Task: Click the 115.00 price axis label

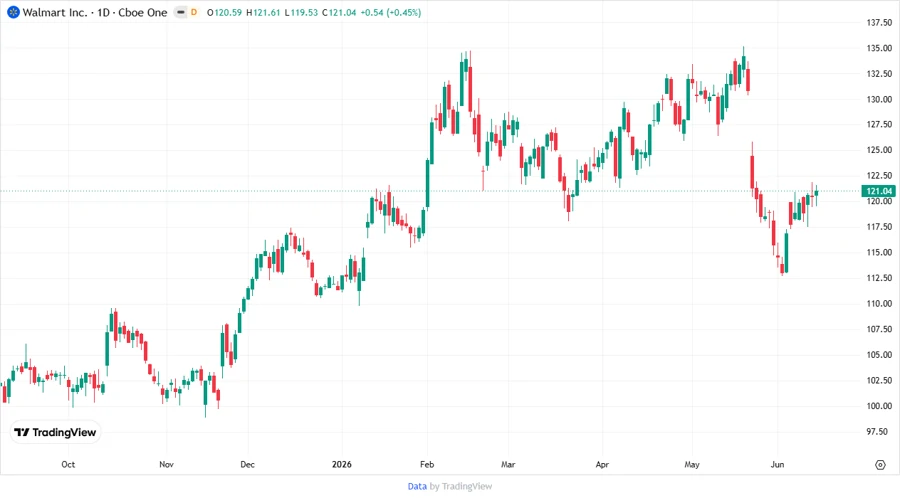Action: pyautogui.click(x=879, y=252)
